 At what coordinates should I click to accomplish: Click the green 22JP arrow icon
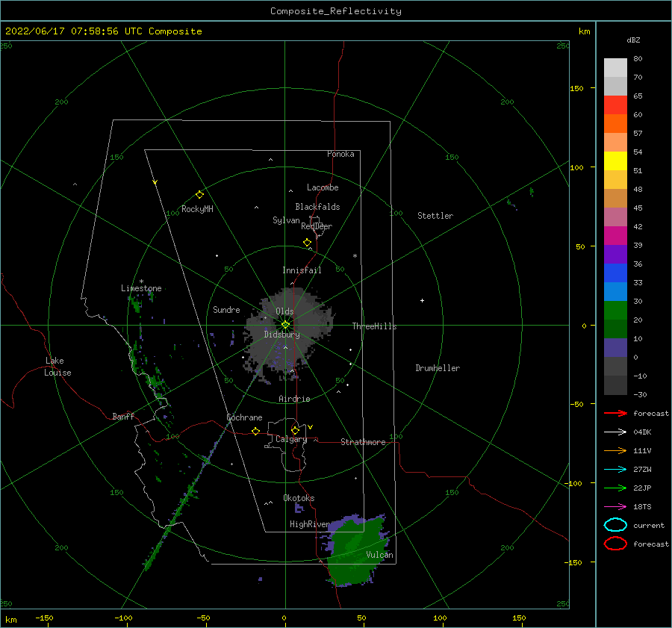coord(615,488)
